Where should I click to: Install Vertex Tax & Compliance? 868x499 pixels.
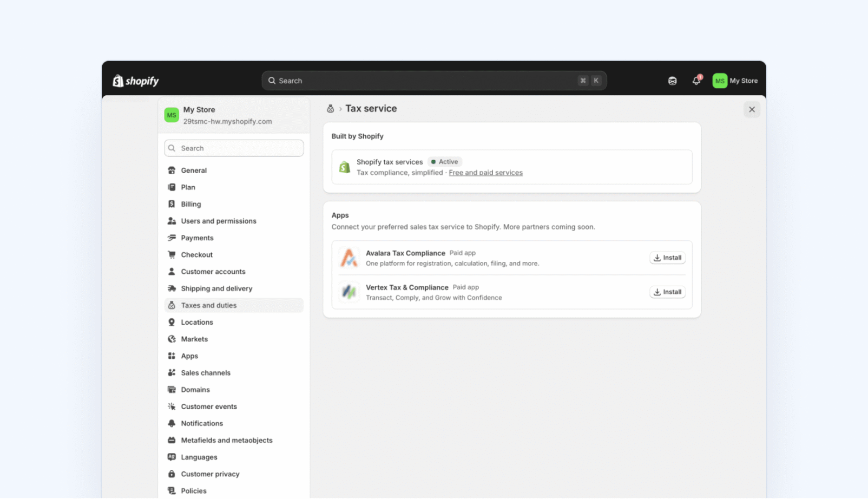coord(667,292)
